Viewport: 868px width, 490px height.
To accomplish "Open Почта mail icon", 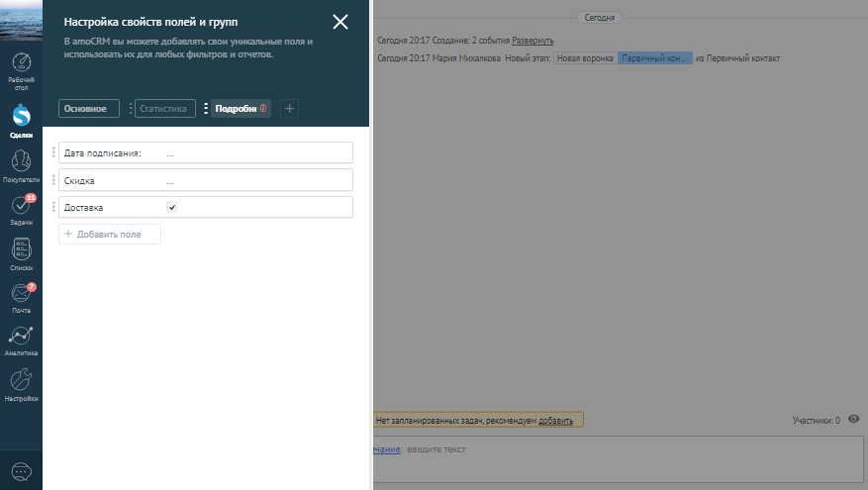I will 21,295.
